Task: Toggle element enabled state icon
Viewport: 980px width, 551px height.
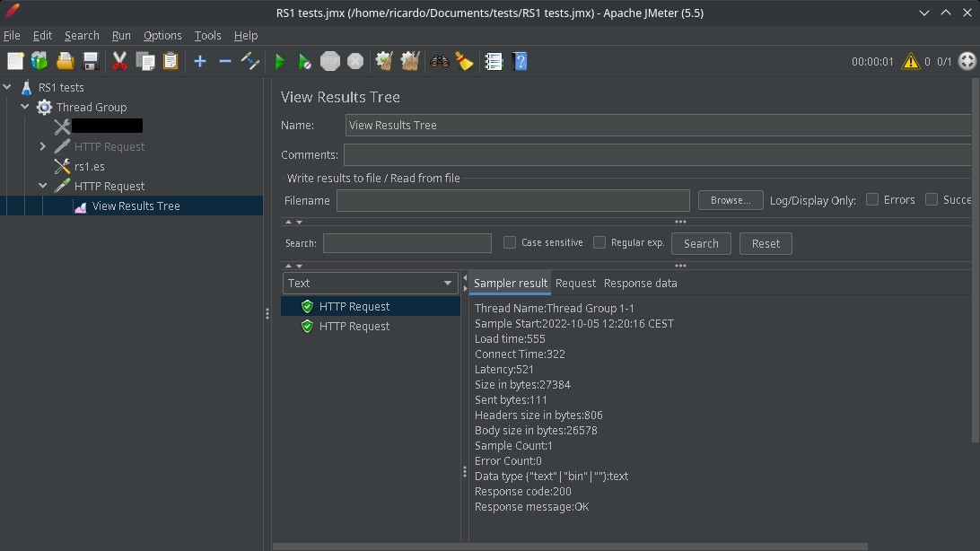Action: pyautogui.click(x=250, y=61)
